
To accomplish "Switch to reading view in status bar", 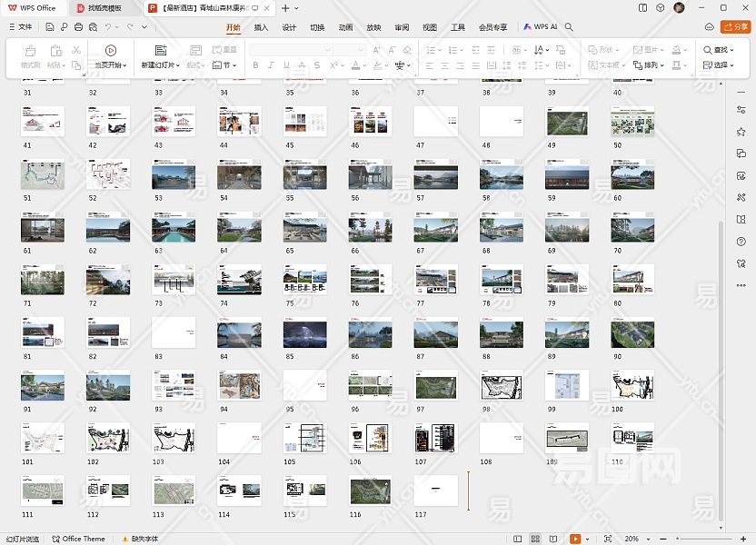I will pyautogui.click(x=554, y=539).
